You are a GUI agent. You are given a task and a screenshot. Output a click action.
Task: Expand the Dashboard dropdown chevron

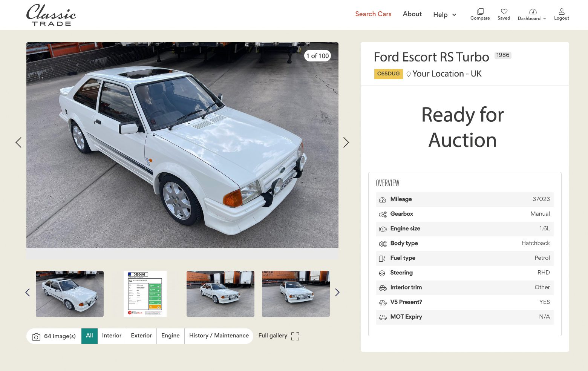pos(545,18)
